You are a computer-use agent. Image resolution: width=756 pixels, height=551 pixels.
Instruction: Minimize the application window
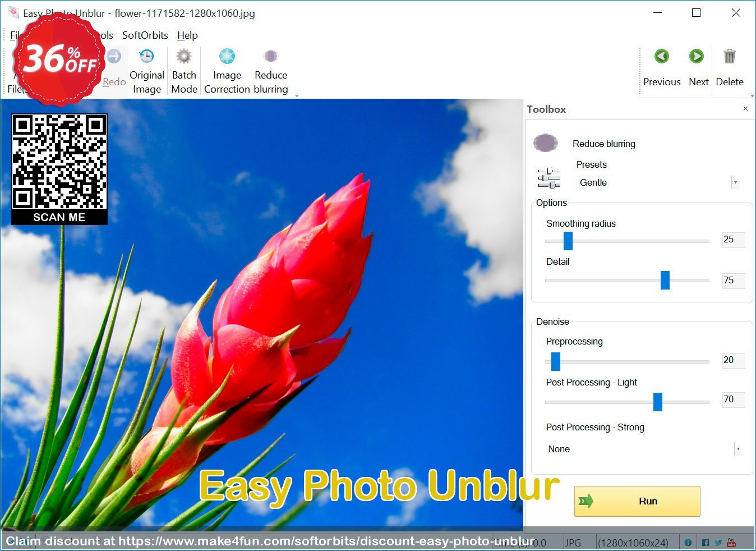pyautogui.click(x=658, y=12)
